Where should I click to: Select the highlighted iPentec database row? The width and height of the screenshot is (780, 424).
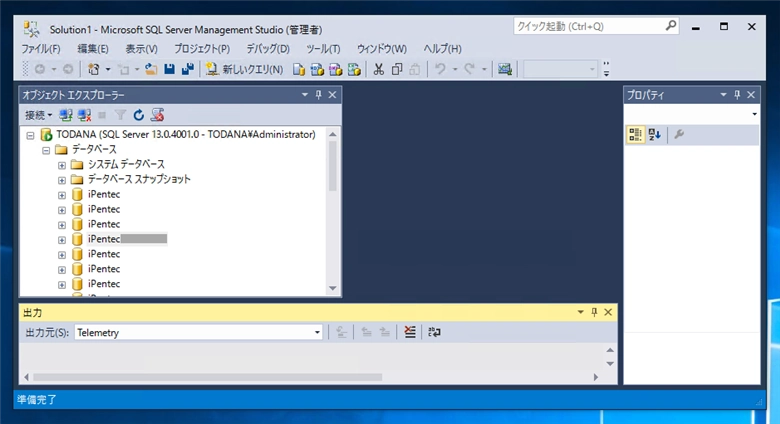click(x=127, y=239)
